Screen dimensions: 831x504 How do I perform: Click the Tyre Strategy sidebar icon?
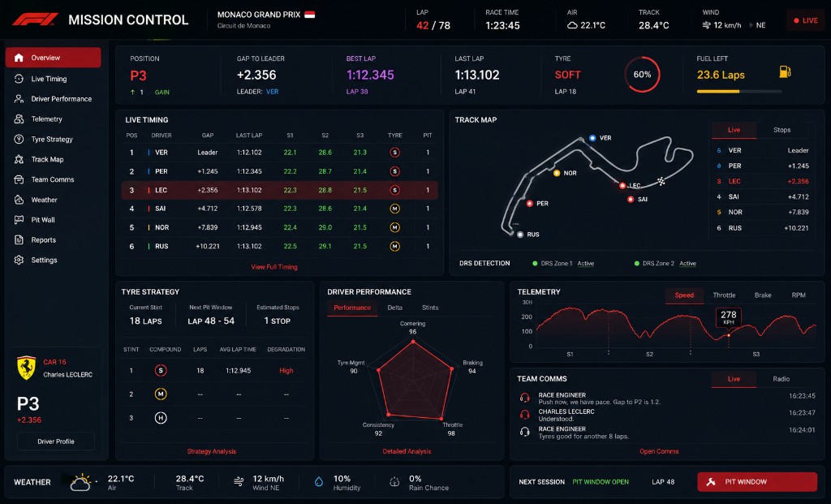(x=19, y=139)
